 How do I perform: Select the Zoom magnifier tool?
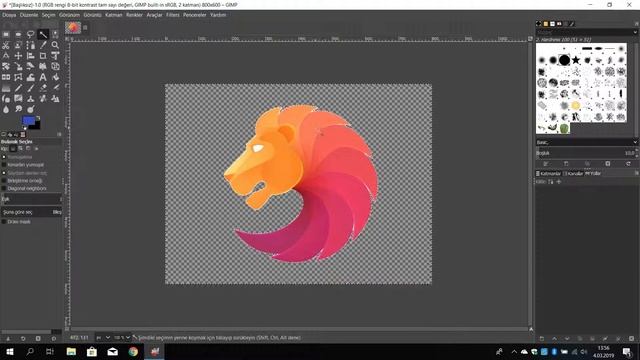(x=55, y=45)
